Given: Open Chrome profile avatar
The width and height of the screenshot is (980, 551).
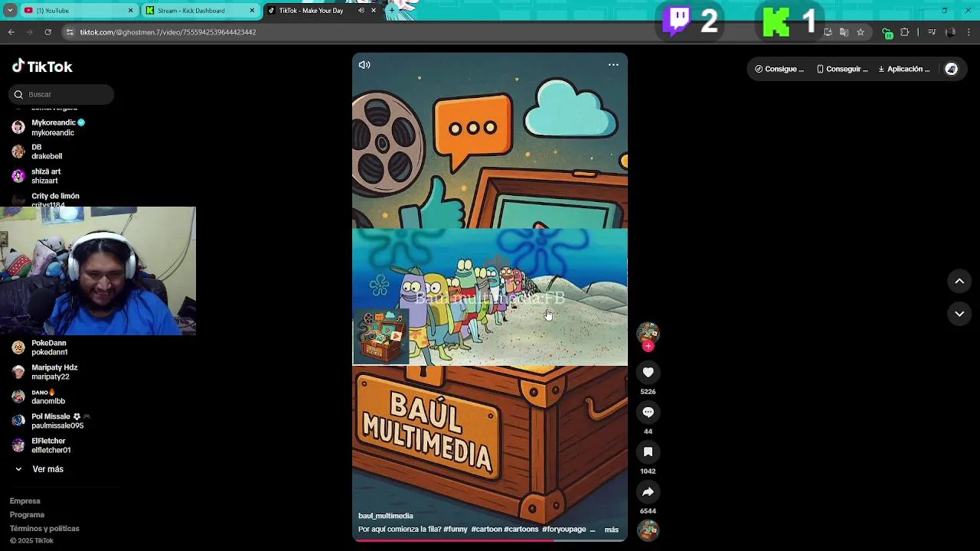Looking at the screenshot, I should (951, 32).
